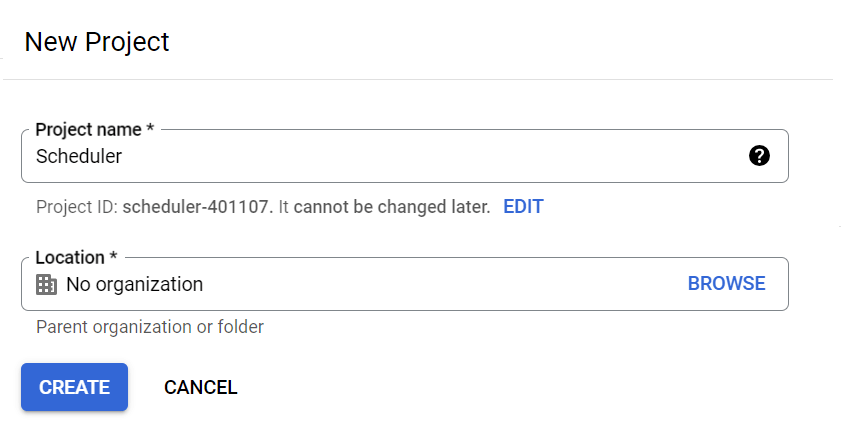Create the new project
This screenshot has width=841, height=445.
tap(74, 387)
